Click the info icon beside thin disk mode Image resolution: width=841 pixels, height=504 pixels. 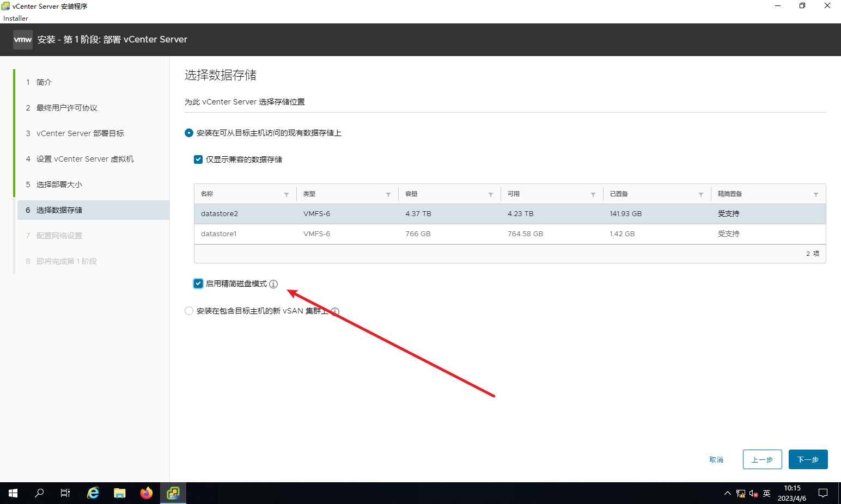click(273, 284)
